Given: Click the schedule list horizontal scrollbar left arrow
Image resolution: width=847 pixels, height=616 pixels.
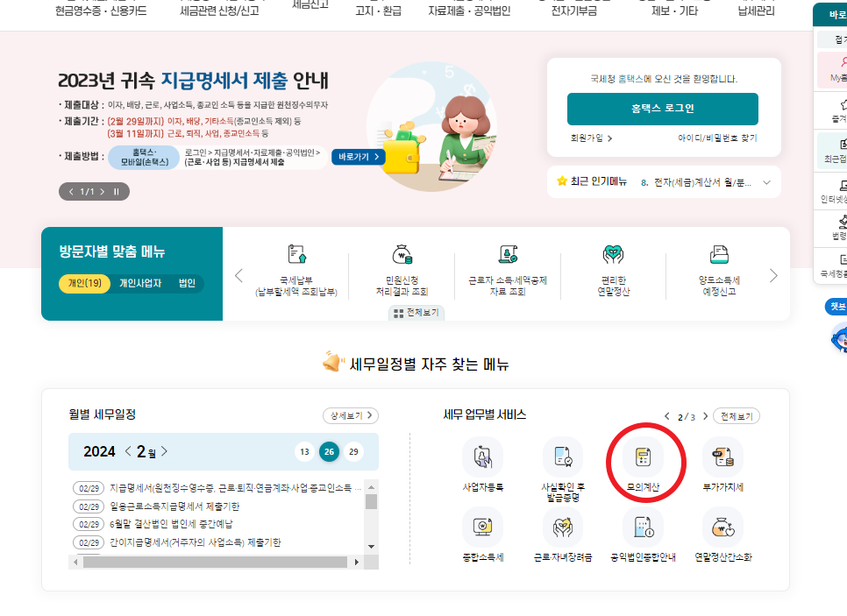Looking at the screenshot, I should tap(75, 562).
